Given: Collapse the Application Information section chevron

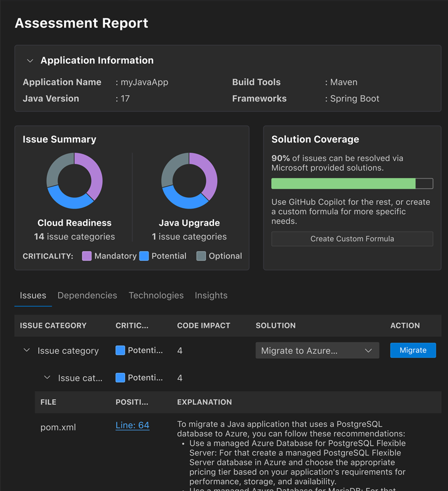Looking at the screenshot, I should click(x=30, y=61).
